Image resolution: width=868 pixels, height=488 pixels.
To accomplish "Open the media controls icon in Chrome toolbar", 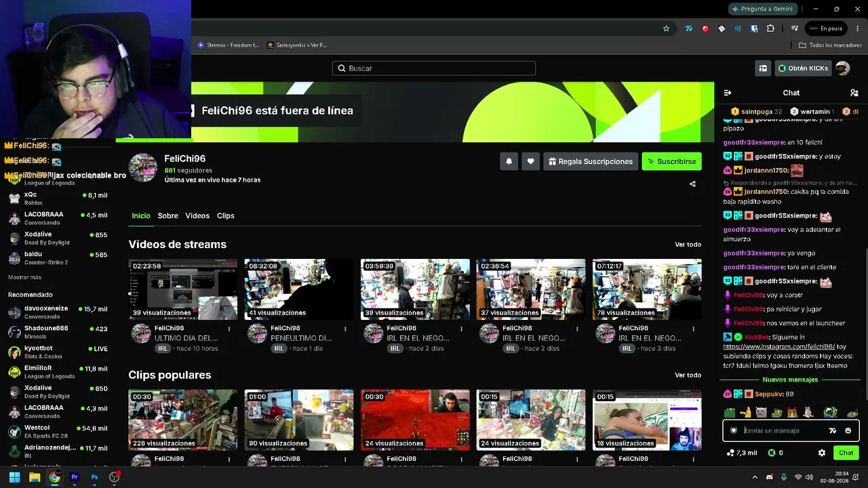I will (794, 28).
